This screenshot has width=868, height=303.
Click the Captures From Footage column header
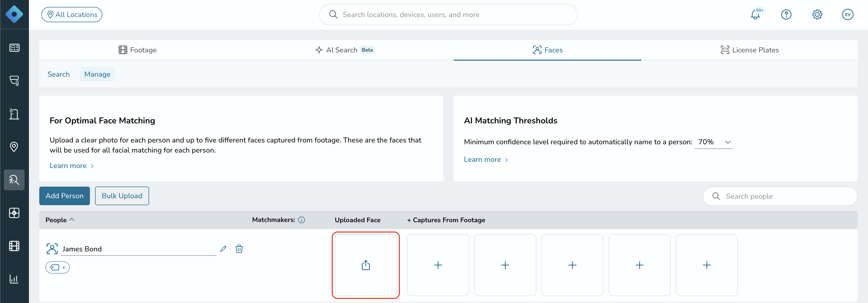pyautogui.click(x=446, y=220)
